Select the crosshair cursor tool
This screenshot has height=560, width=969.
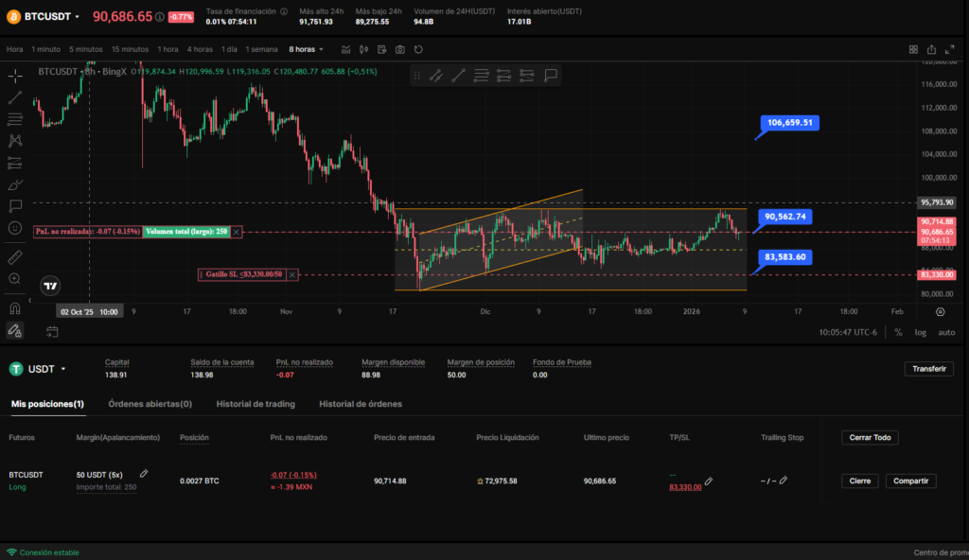[15, 76]
